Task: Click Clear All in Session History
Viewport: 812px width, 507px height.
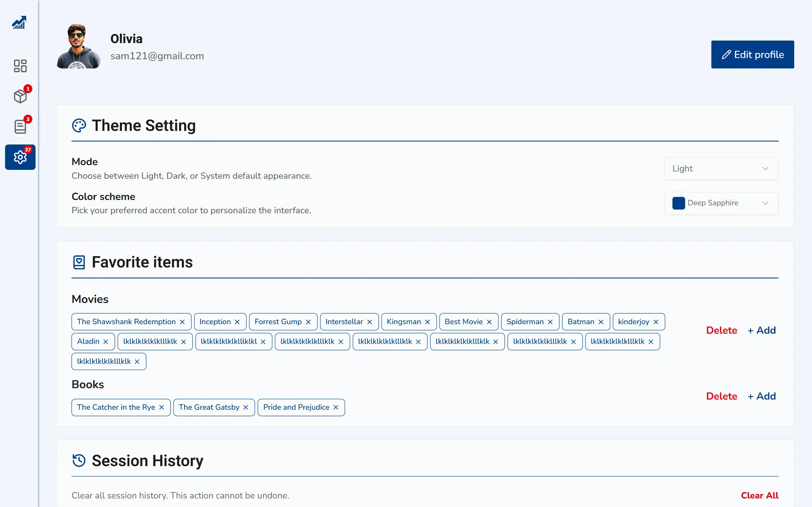Action: [759, 496]
